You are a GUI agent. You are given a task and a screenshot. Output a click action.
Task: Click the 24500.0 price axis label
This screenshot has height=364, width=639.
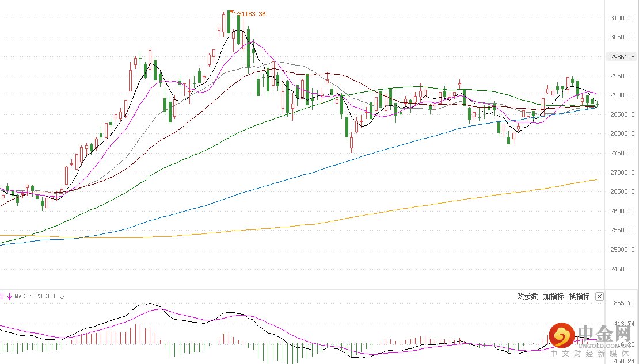(x=622, y=269)
